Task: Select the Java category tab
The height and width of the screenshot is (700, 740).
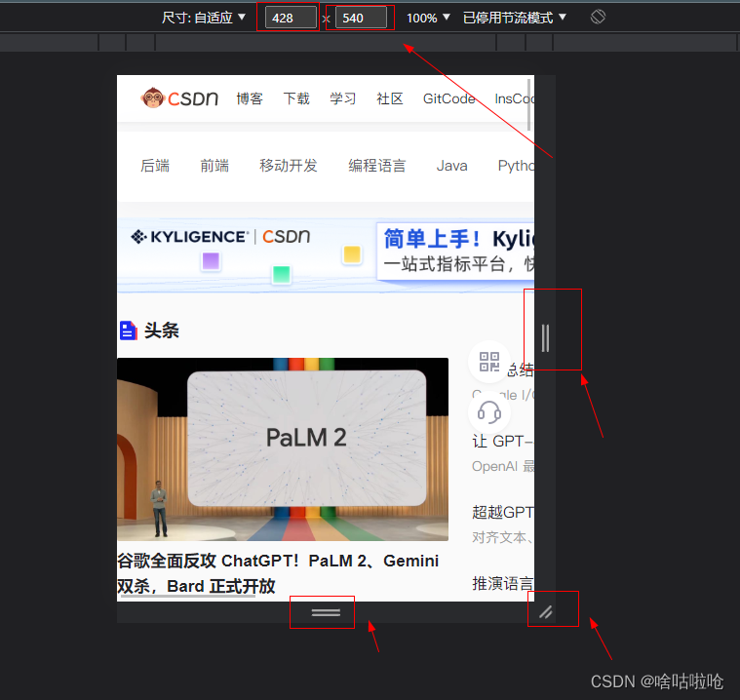Action: [451, 166]
